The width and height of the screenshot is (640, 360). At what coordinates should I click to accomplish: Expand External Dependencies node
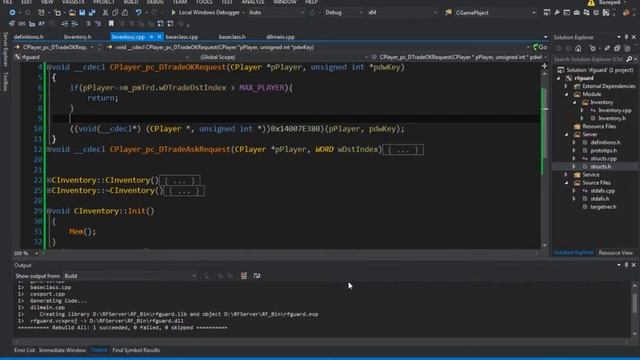click(567, 86)
